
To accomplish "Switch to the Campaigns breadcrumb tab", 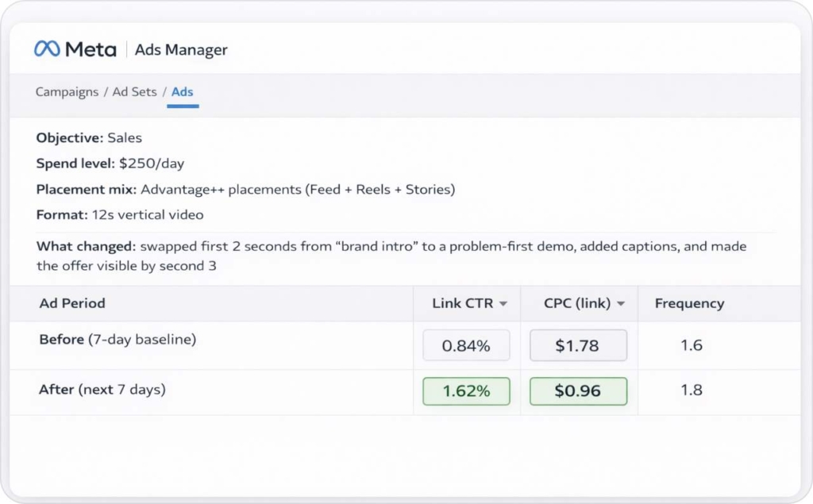I will (x=67, y=92).
